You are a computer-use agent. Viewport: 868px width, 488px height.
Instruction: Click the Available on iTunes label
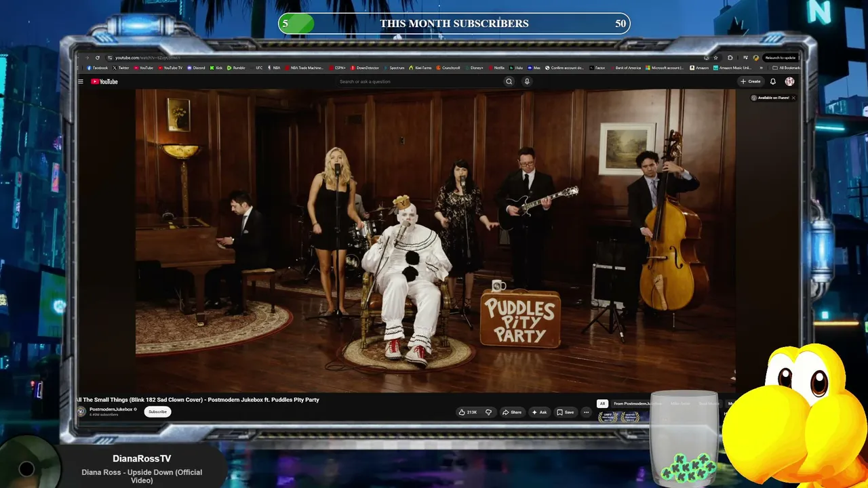pos(774,98)
